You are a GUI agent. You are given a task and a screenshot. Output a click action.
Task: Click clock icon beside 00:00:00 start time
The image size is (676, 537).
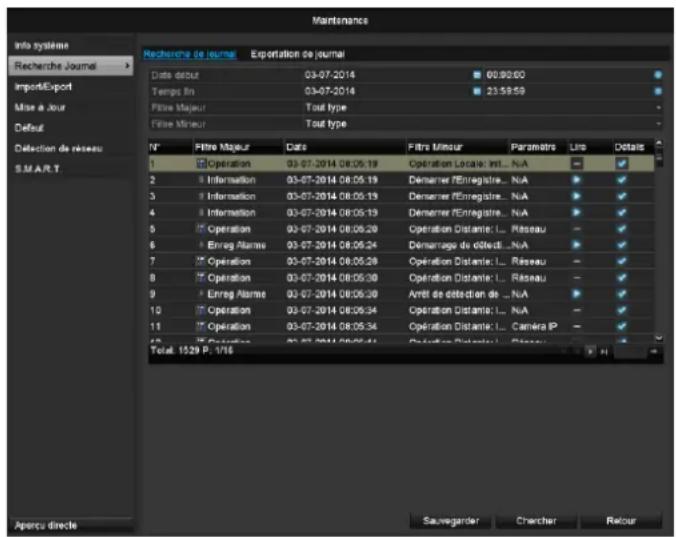658,75
